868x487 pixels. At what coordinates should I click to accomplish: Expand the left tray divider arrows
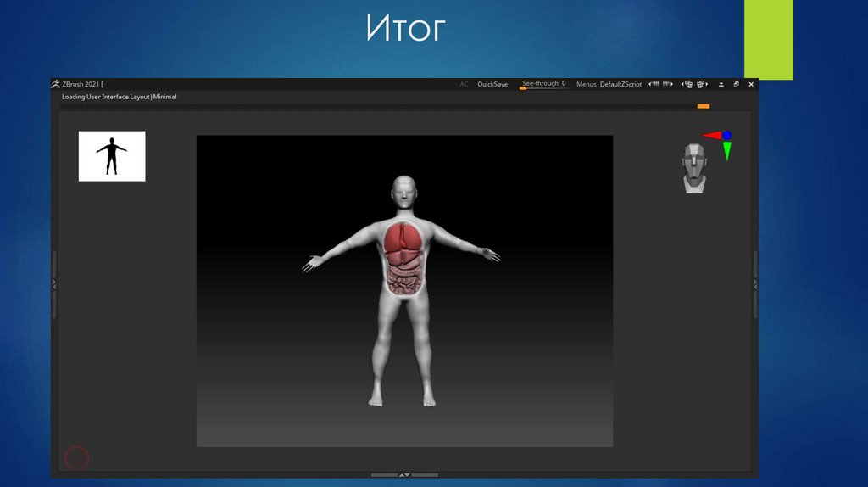pos(53,284)
